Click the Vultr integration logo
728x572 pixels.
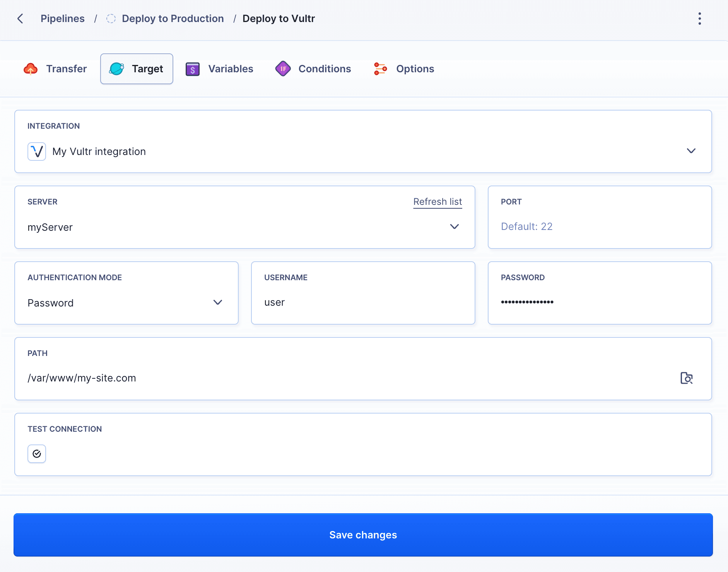[36, 151]
